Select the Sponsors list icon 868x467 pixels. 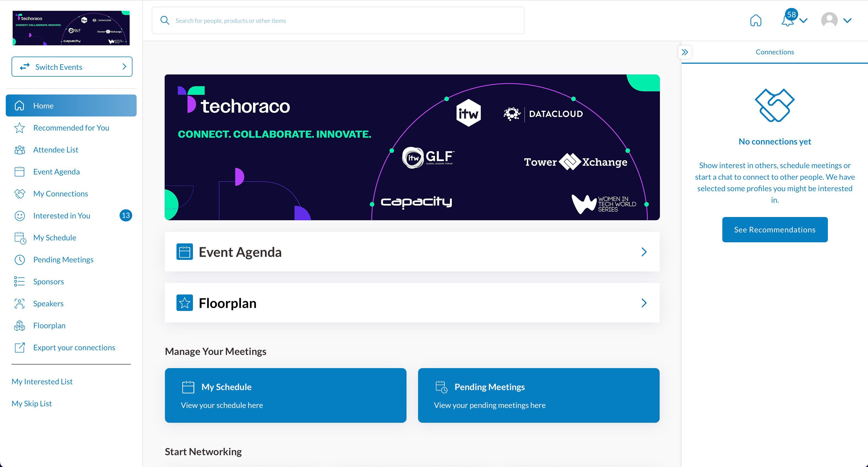click(x=20, y=281)
